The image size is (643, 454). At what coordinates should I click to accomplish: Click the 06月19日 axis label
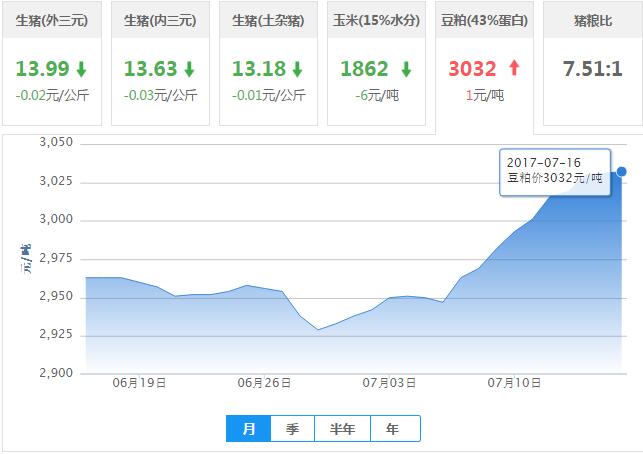tap(139, 383)
